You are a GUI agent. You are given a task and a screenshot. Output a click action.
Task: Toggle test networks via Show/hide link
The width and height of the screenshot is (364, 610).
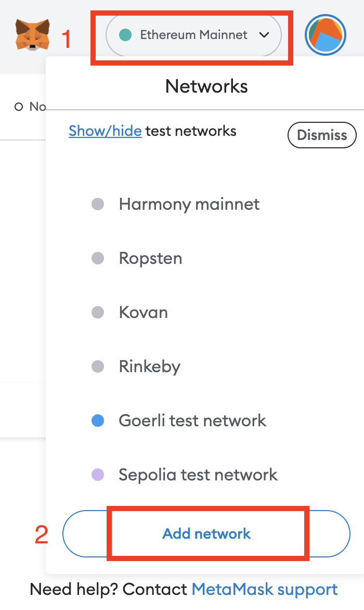point(105,131)
